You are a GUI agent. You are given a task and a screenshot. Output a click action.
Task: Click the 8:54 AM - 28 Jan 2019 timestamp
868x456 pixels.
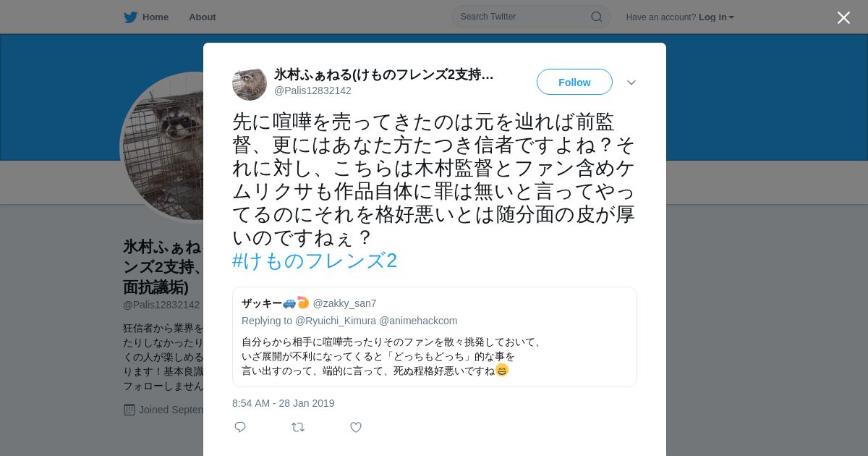click(284, 403)
